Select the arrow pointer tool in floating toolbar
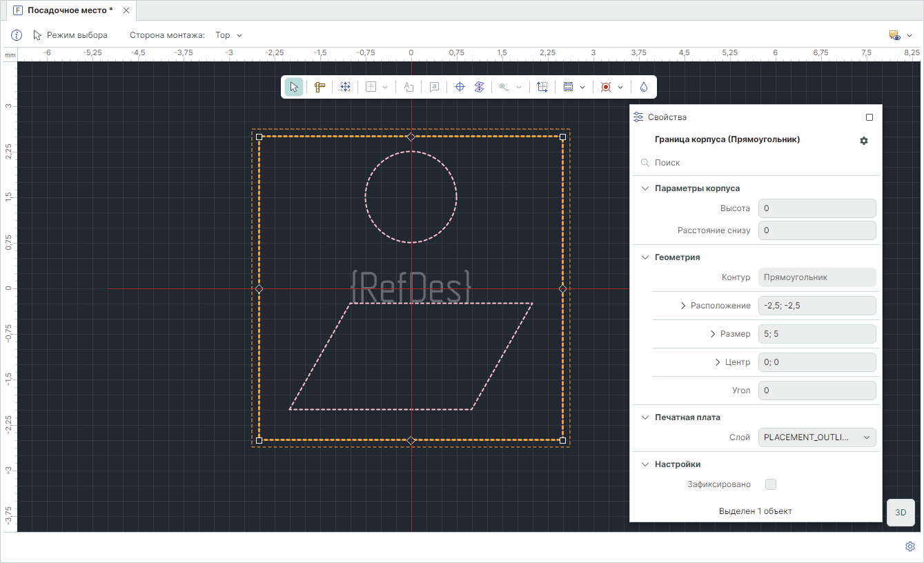 click(x=294, y=87)
